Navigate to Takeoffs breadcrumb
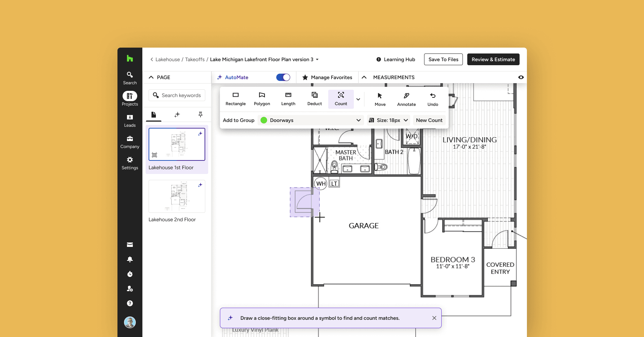 pos(195,59)
